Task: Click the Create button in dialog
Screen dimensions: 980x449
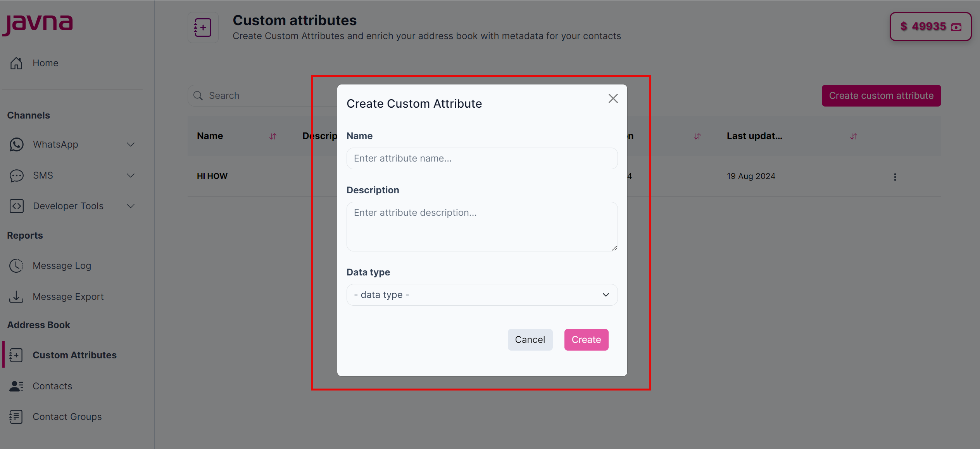Action: [x=586, y=339]
